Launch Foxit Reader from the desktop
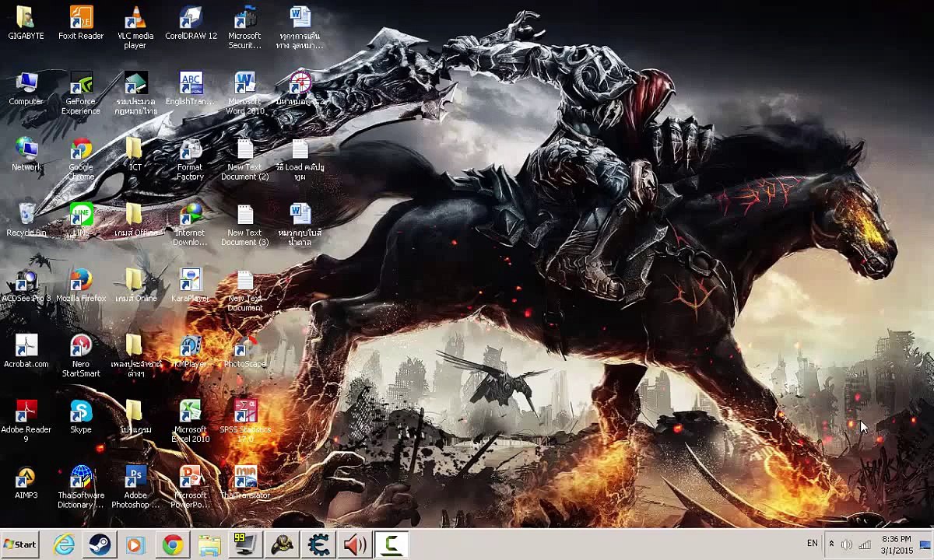 (81, 23)
